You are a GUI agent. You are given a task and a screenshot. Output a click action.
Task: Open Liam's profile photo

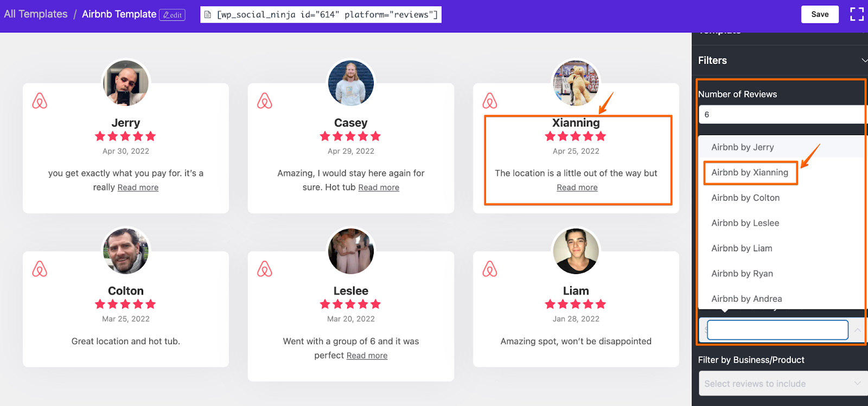(x=576, y=251)
